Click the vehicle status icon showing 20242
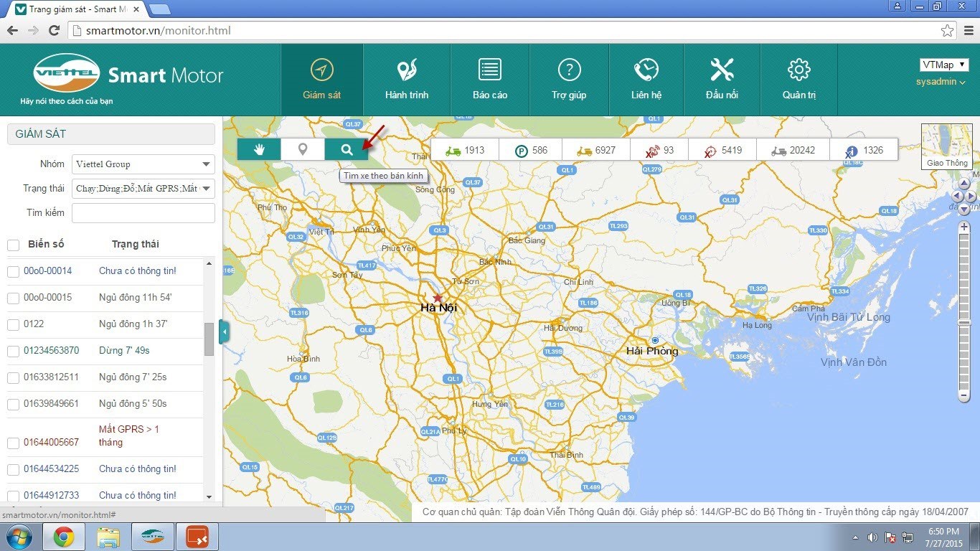Viewport: 980px width, 551px height. coord(792,151)
